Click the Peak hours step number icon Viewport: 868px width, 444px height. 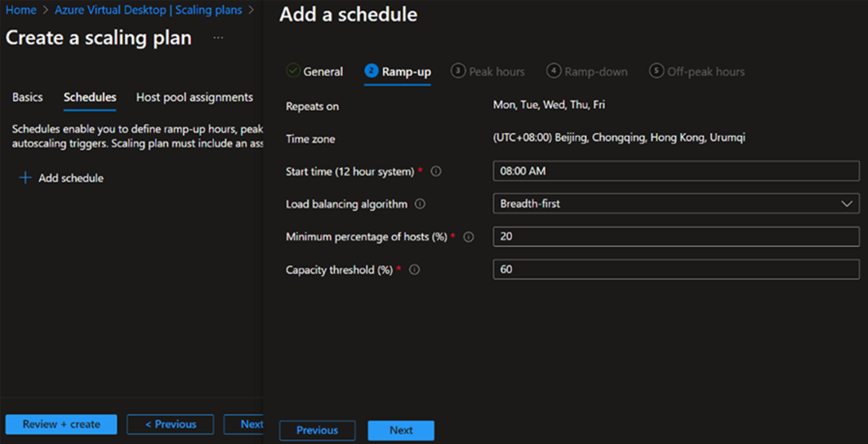(457, 71)
